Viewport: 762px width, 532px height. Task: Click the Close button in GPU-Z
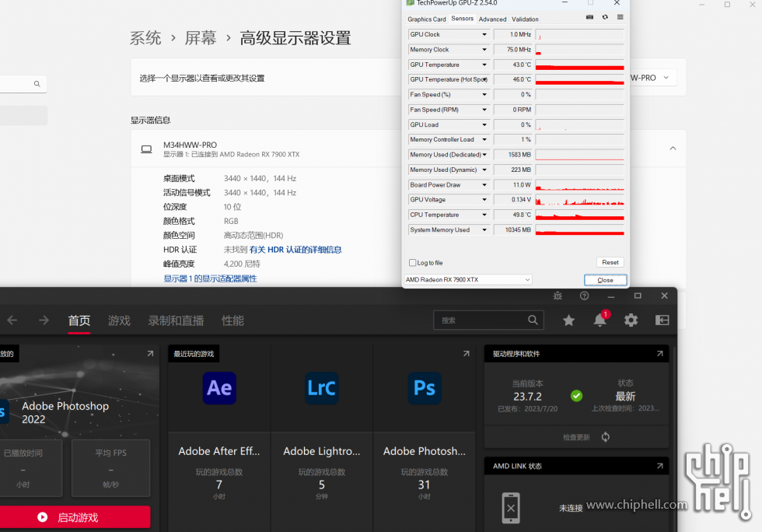(x=605, y=280)
